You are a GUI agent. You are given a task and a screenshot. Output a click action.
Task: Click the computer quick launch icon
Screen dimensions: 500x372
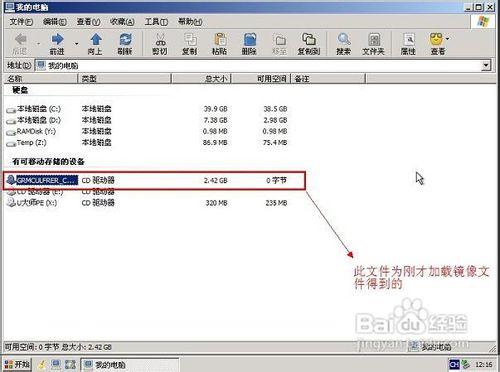click(x=56, y=365)
